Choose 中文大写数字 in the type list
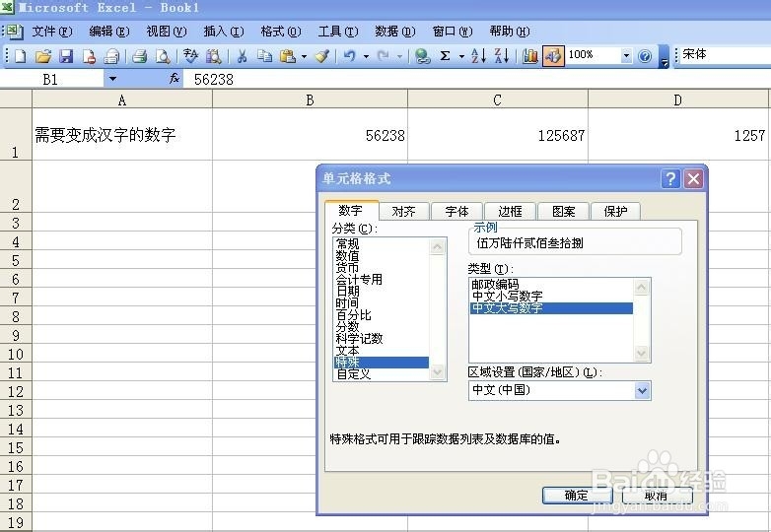Image resolution: width=771 pixels, height=532 pixels. tap(551, 308)
